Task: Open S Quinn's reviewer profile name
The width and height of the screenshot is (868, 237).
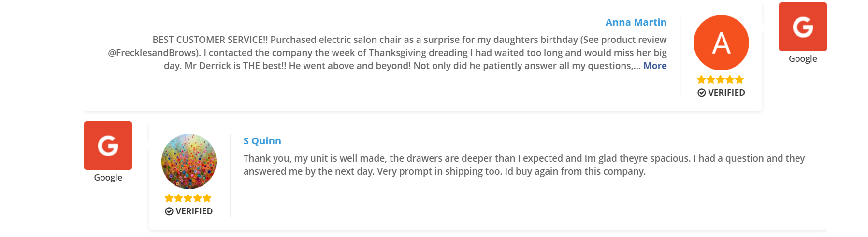Action: click(x=262, y=141)
